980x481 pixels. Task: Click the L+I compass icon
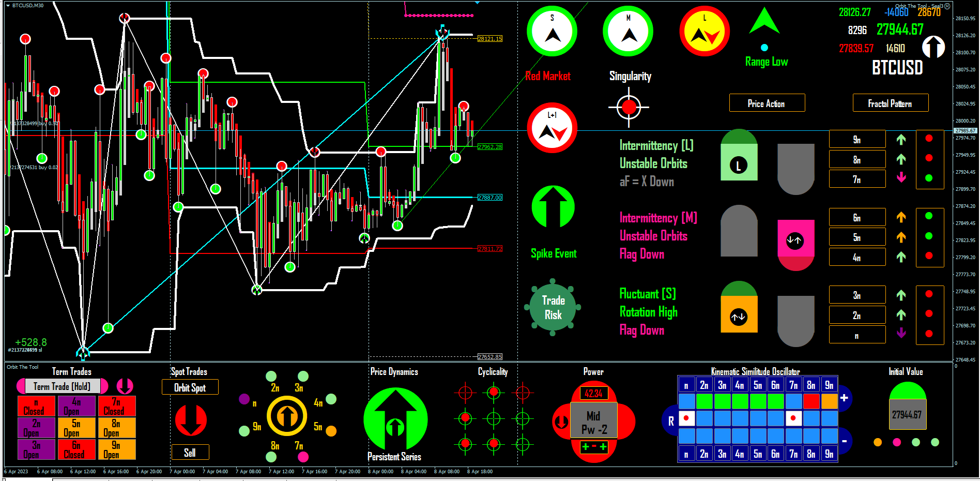(552, 128)
